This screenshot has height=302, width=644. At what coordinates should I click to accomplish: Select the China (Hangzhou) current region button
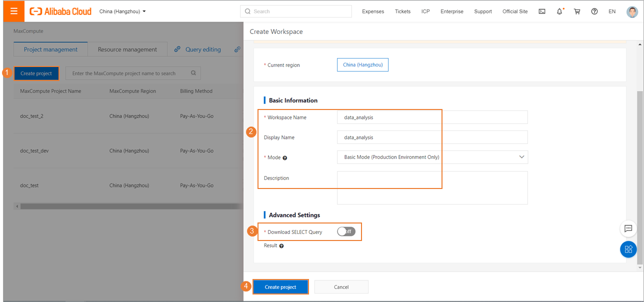362,65
